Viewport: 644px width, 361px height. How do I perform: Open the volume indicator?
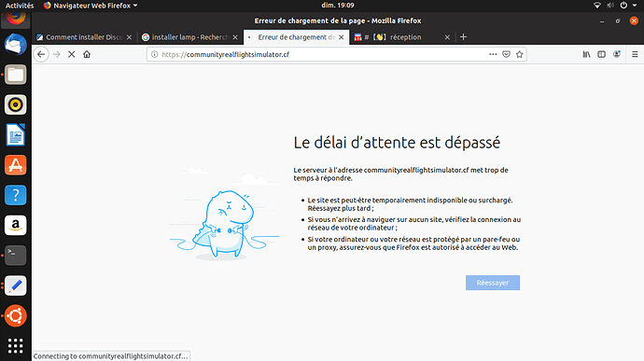[610, 6]
